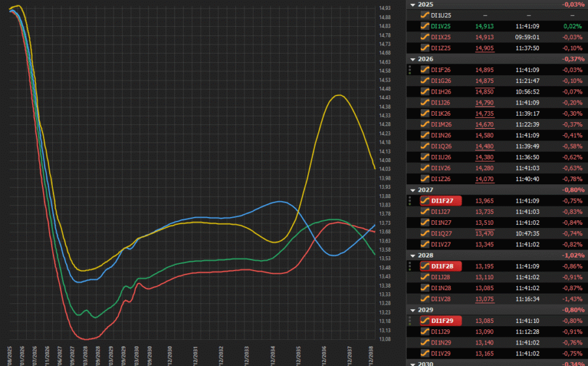Select the highlighted DI1F28 contract label

click(442, 266)
